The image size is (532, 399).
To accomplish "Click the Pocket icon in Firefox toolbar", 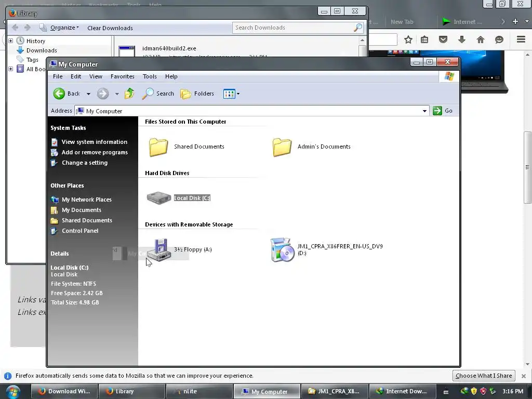I will (x=443, y=39).
